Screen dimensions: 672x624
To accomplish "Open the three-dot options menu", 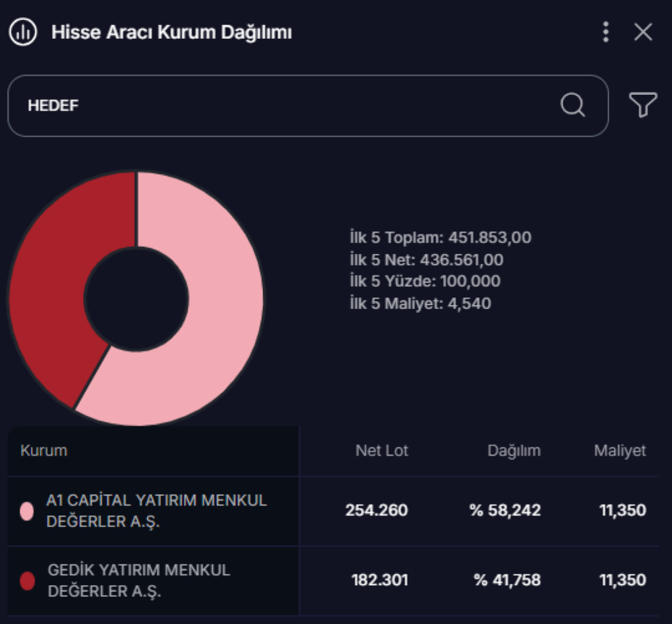I will 605,32.
